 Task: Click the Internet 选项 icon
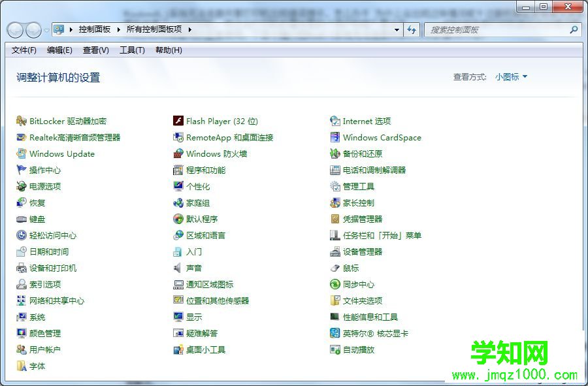click(335, 121)
